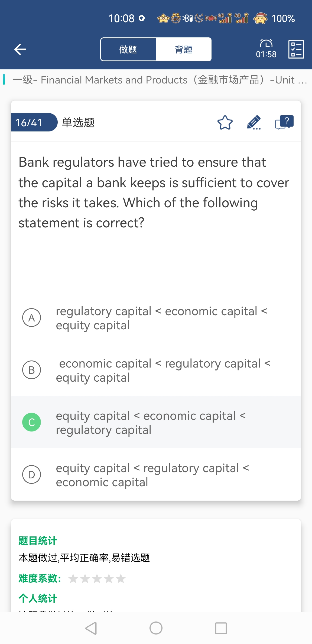Switch to 做题 tab
Viewport: 312px width, 644px height.
pyautogui.click(x=128, y=49)
